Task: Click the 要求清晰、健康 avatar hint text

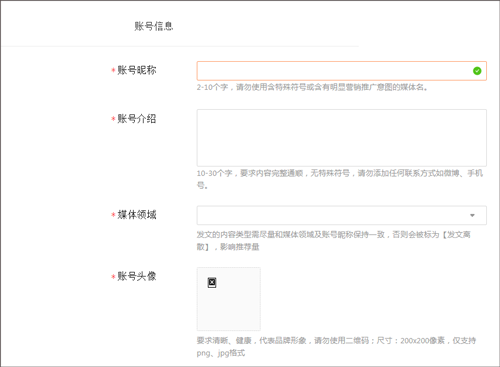Action: click(336, 347)
